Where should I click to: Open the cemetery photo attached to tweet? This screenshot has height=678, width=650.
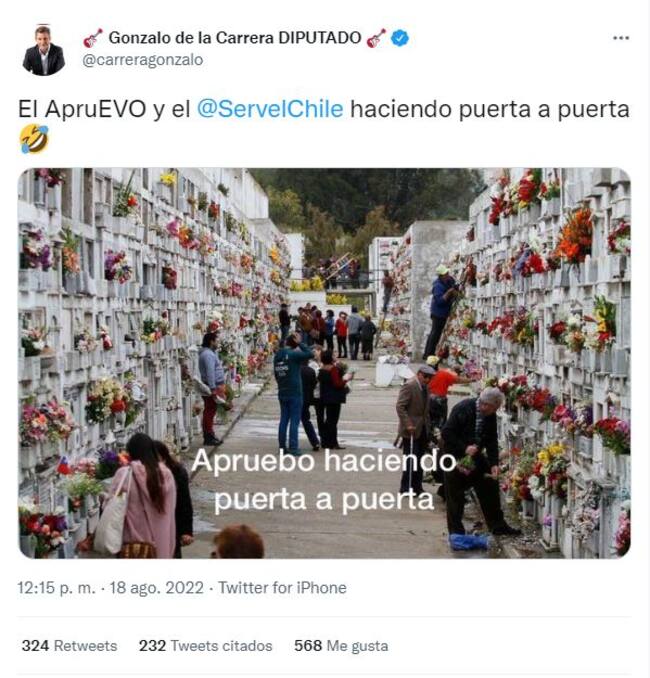tap(324, 363)
